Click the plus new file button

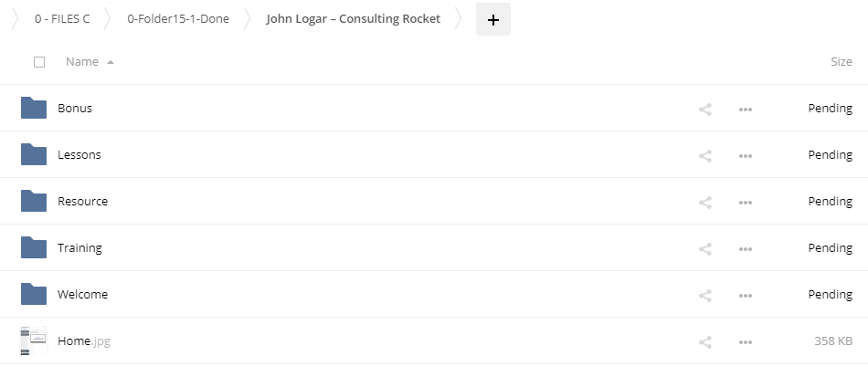(x=493, y=20)
